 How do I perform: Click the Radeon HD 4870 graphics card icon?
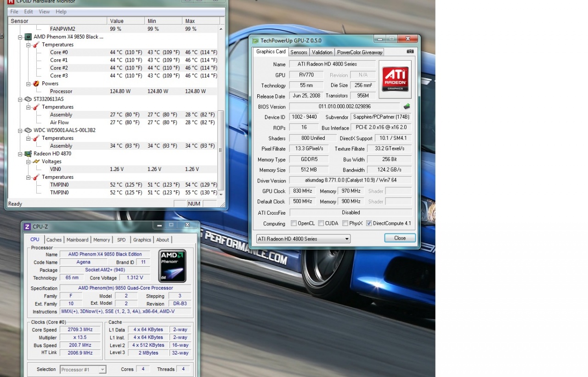(28, 154)
